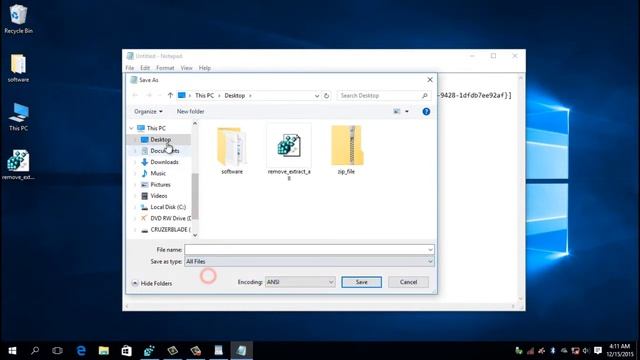Open the Recycle Bin desktop icon

[18, 19]
